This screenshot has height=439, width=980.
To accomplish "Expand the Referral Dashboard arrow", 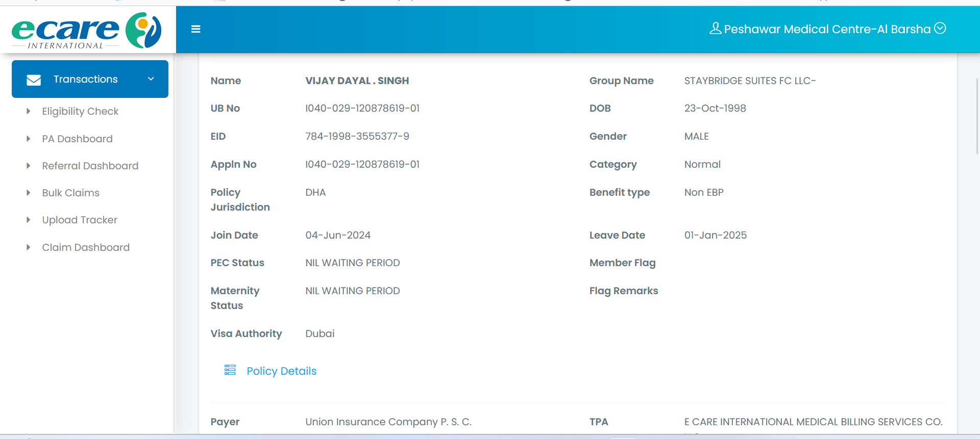I will [x=29, y=166].
